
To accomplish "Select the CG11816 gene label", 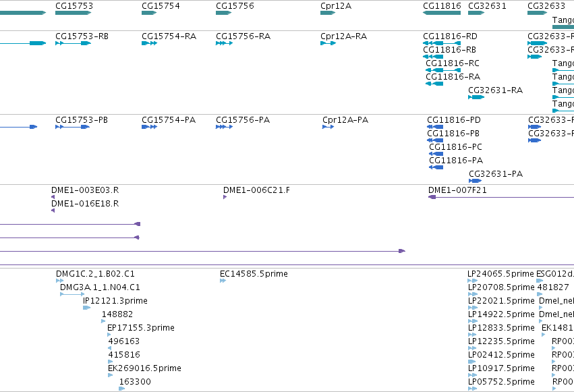I will (442, 6).
